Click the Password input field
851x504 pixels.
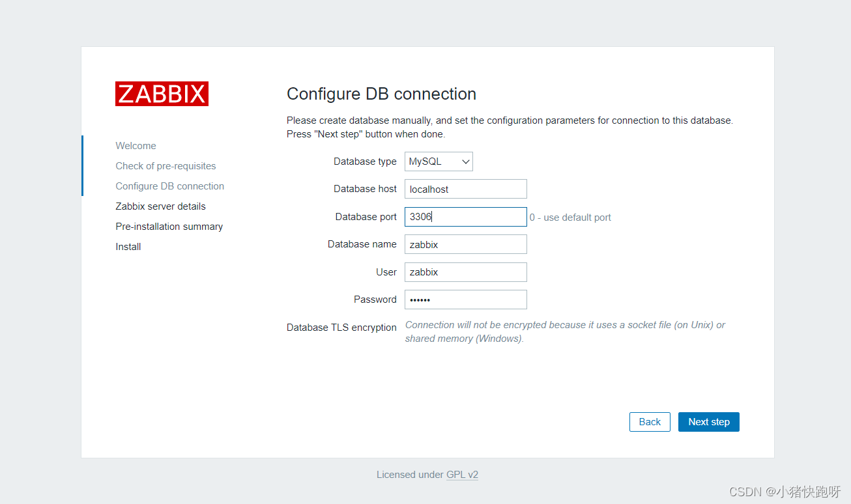(x=465, y=299)
